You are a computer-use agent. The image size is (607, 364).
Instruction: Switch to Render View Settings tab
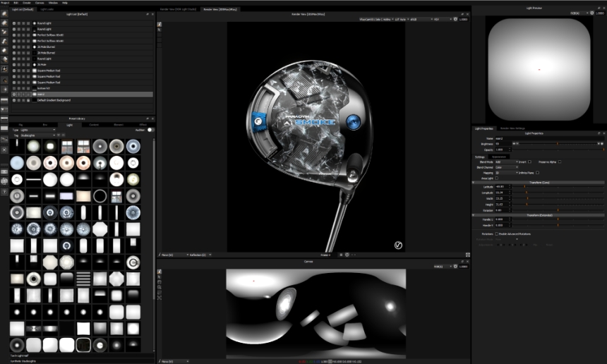512,128
